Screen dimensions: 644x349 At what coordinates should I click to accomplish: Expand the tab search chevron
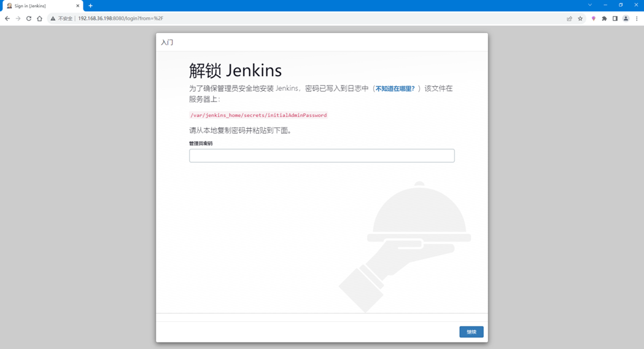(590, 5)
